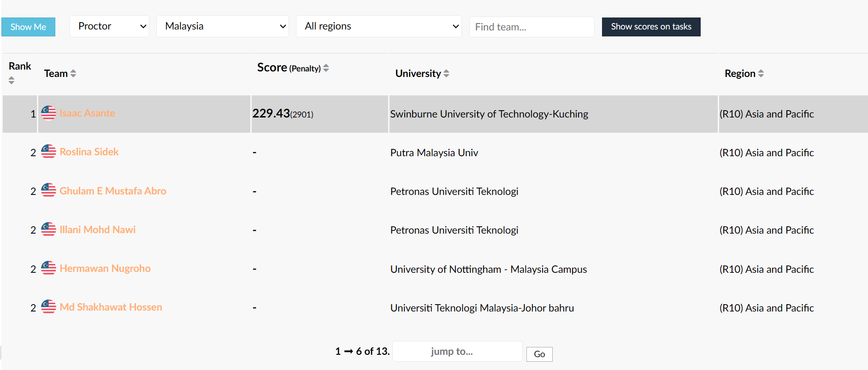Click the Team column header text
The height and width of the screenshot is (370, 868).
pyautogui.click(x=56, y=73)
